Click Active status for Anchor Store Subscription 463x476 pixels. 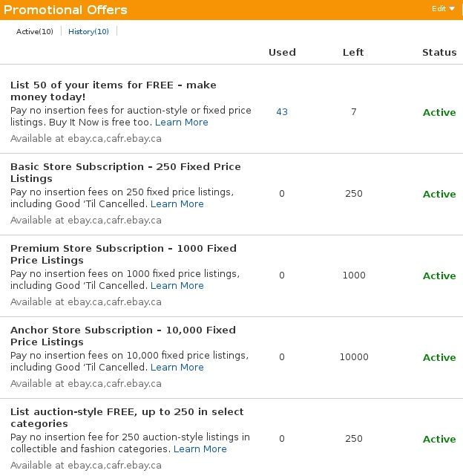point(439,358)
